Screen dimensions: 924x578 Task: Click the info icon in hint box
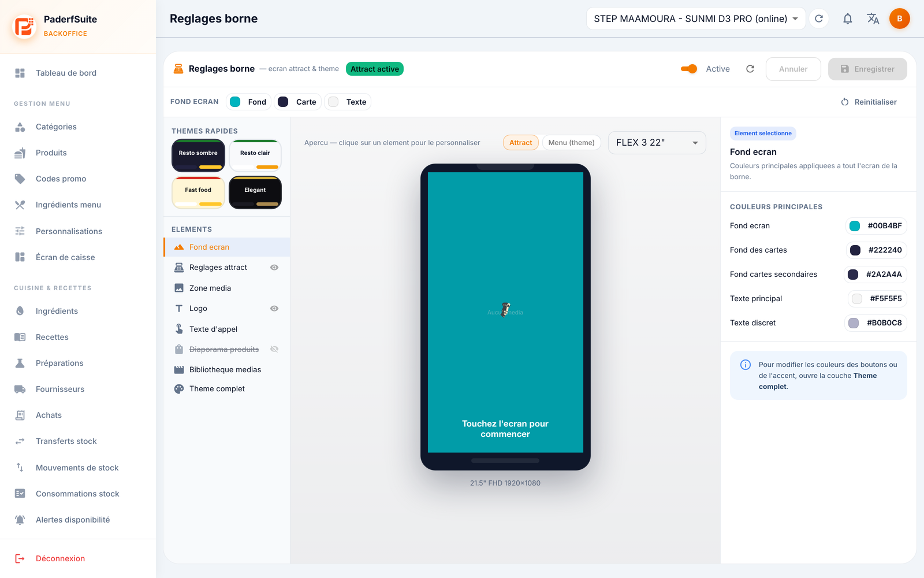point(746,365)
